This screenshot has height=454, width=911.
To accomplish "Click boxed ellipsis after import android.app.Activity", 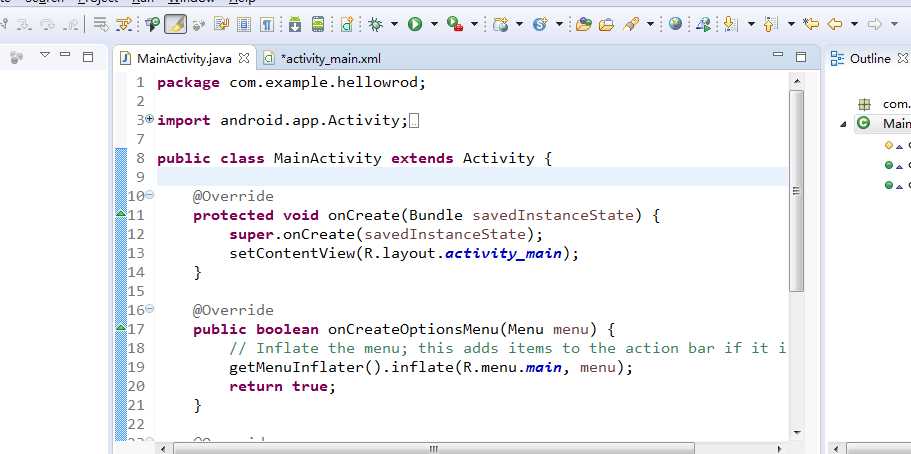I will tap(414, 121).
